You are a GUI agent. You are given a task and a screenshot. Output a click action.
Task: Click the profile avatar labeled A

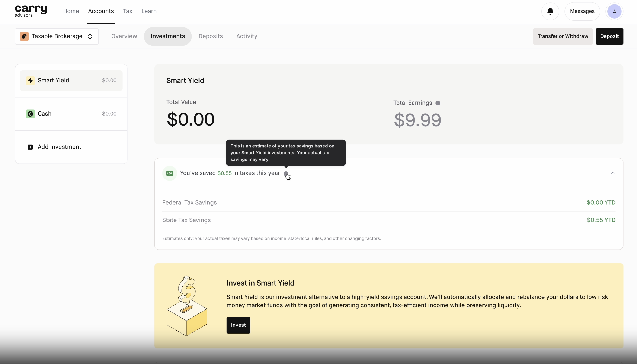[x=614, y=12]
